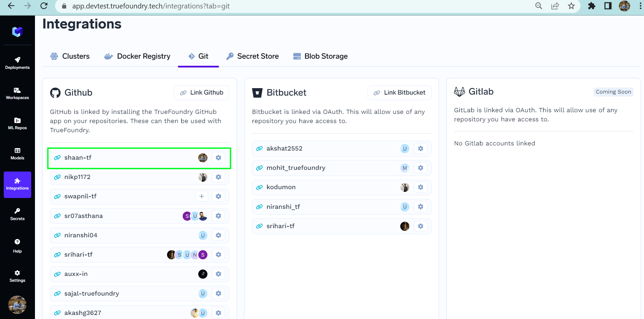
Task: Open settings gear for Github srihari-tf
Action: [x=218, y=255]
